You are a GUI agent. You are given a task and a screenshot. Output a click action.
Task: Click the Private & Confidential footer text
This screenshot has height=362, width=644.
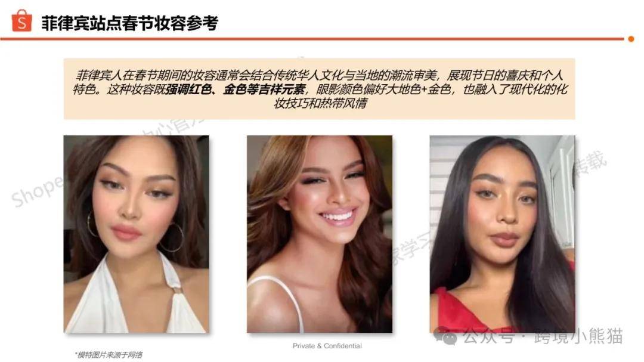[327, 346]
